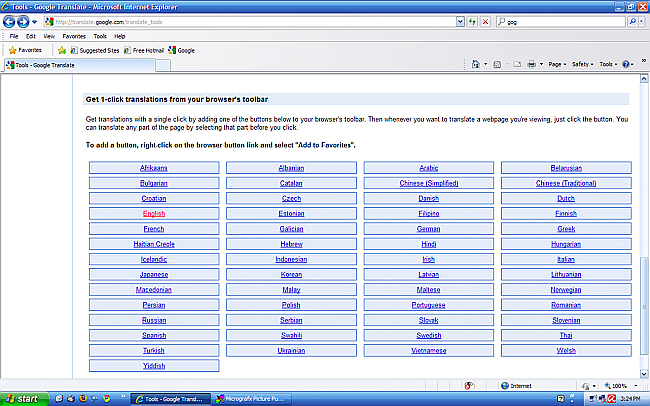The image size is (650, 406).
Task: Expand the Home button dropdown arrow
Action: pyautogui.click(x=485, y=64)
